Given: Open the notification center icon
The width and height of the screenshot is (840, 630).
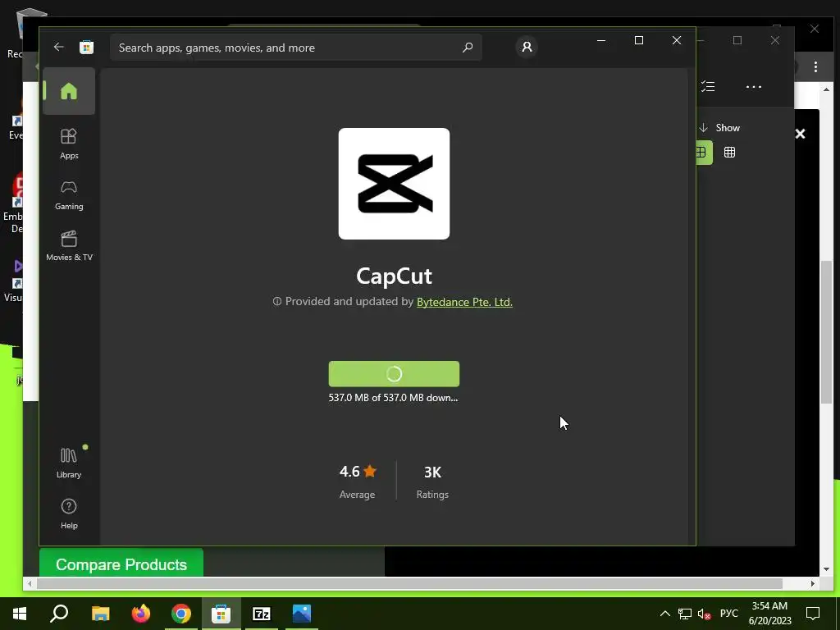Looking at the screenshot, I should click(x=813, y=614).
